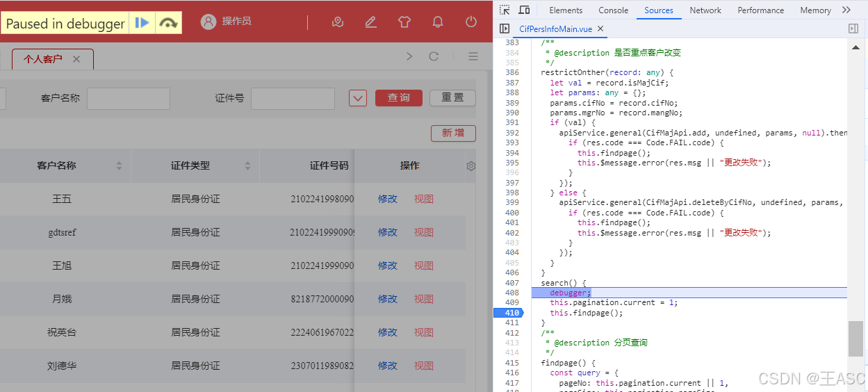The image size is (868, 392).
Task: Click the power logout icon
Action: pos(471,22)
